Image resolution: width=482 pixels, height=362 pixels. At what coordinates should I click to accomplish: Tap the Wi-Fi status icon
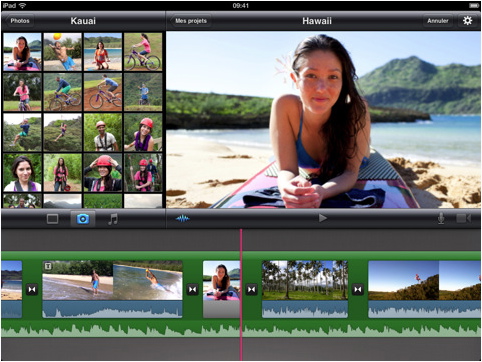coord(23,6)
